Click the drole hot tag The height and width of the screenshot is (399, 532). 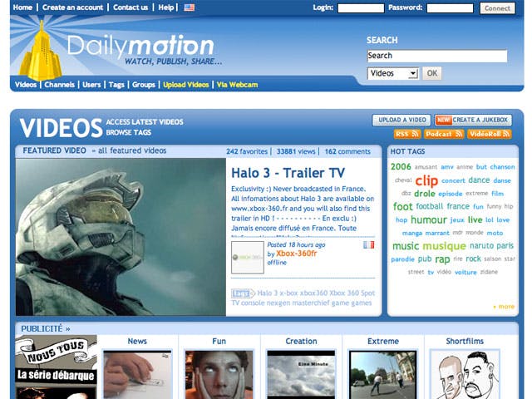[x=425, y=194]
